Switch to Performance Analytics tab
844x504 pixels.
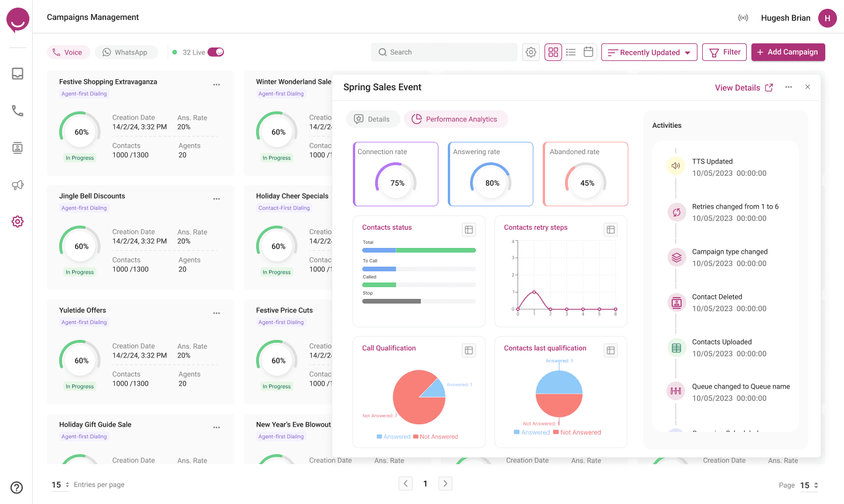455,119
